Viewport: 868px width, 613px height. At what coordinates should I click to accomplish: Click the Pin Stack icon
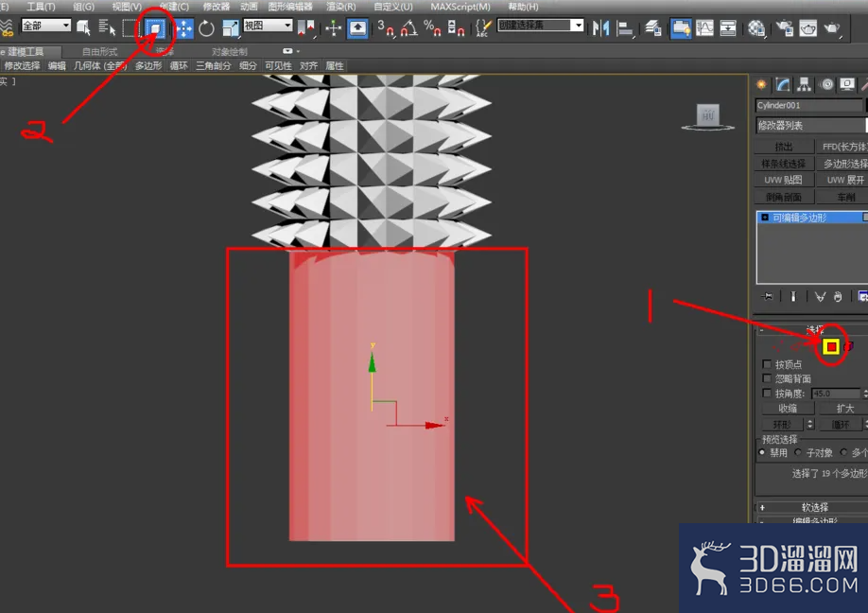click(767, 296)
